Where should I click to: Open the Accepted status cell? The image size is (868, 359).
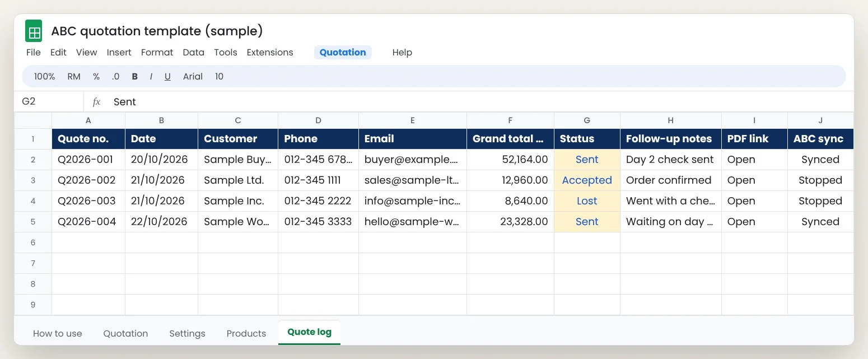[587, 180]
